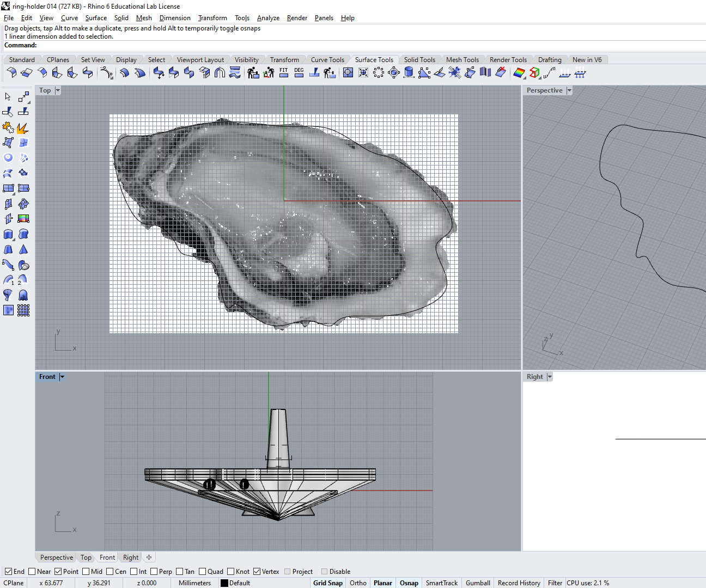Toggle the Gumball status bar button
Image resolution: width=706 pixels, height=588 pixels.
coord(478,583)
